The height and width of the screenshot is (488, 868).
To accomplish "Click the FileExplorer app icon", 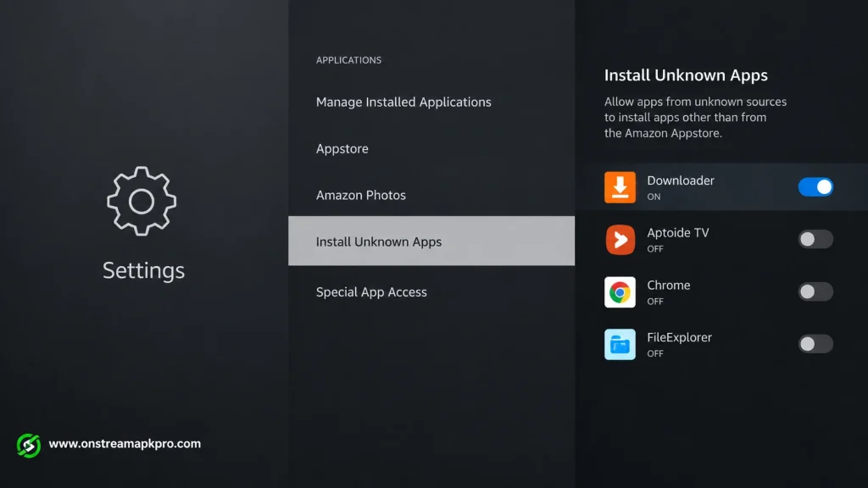I will point(620,344).
